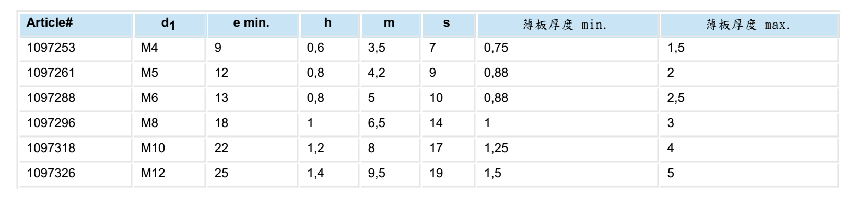Select article number 1097326

tap(51, 173)
